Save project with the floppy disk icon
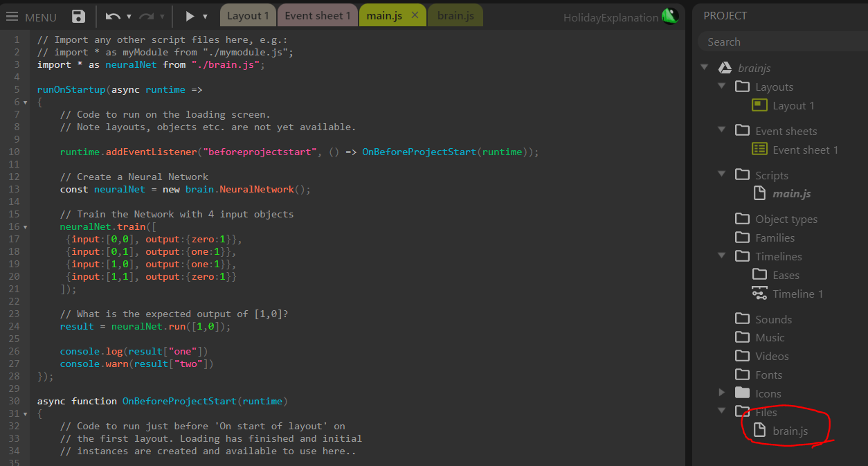 click(79, 17)
